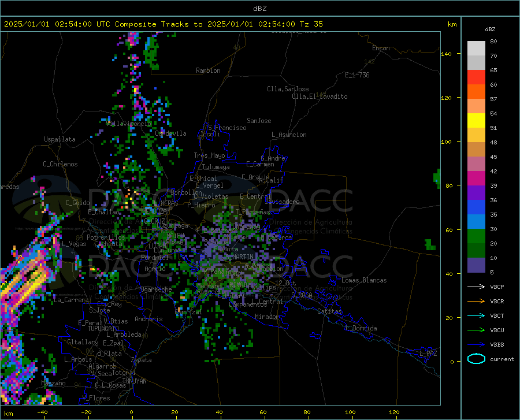Click the Clla.El_Cavadito label
This screenshot has width=520, height=420.
pos(320,96)
